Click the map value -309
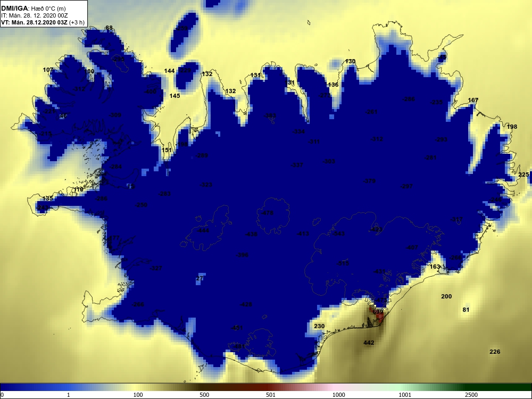532x399 pixels. tap(115, 115)
